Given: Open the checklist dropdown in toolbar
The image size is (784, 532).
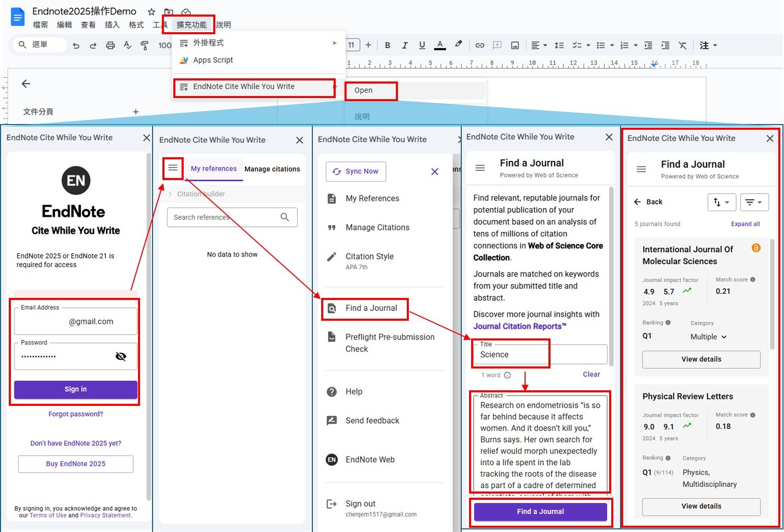Looking at the screenshot, I should (x=588, y=45).
